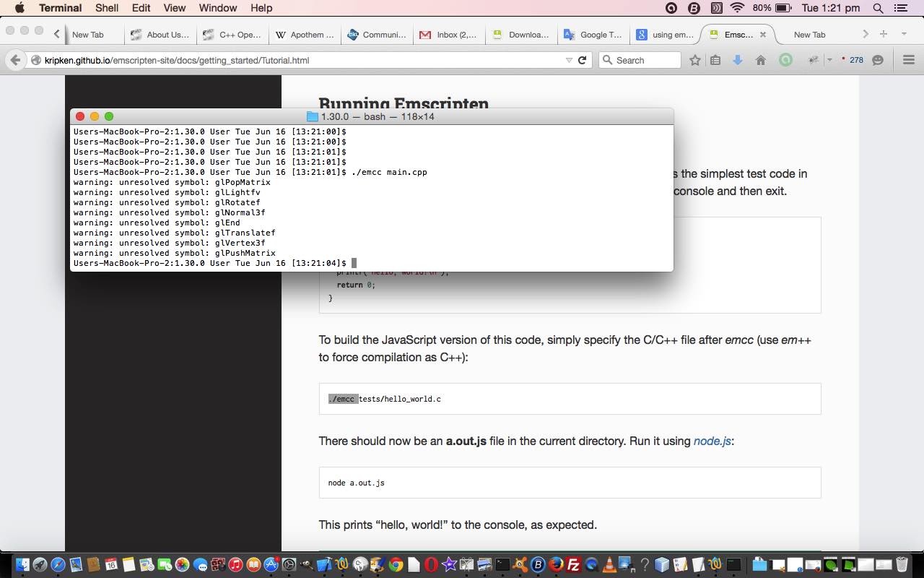
Task: Click the Firebug bug icon
Action: pos(814,60)
